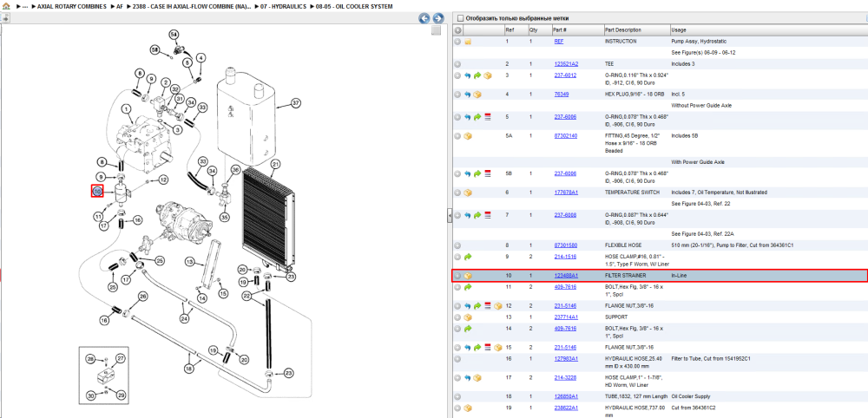Select callout 13 on the support bracket

point(189,261)
